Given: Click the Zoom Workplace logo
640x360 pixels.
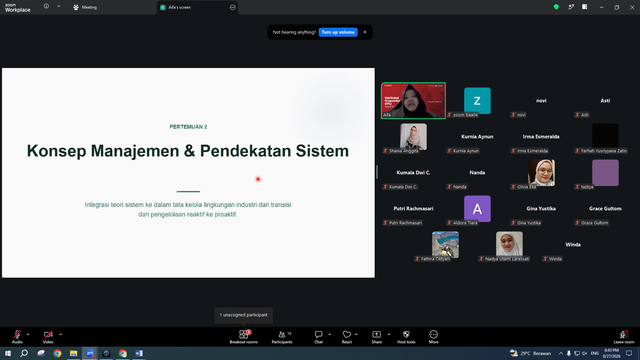Looking at the screenshot, I should [x=18, y=8].
